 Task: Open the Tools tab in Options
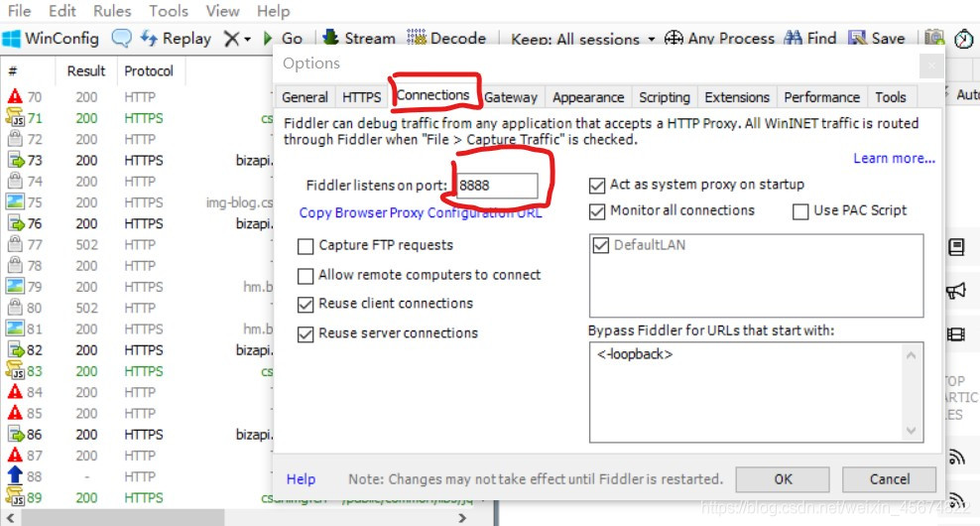coord(890,97)
